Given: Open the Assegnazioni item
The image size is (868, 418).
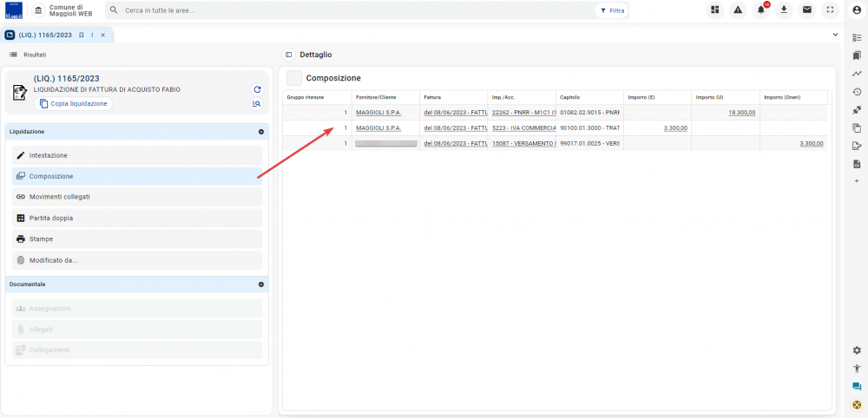Looking at the screenshot, I should click(x=137, y=308).
